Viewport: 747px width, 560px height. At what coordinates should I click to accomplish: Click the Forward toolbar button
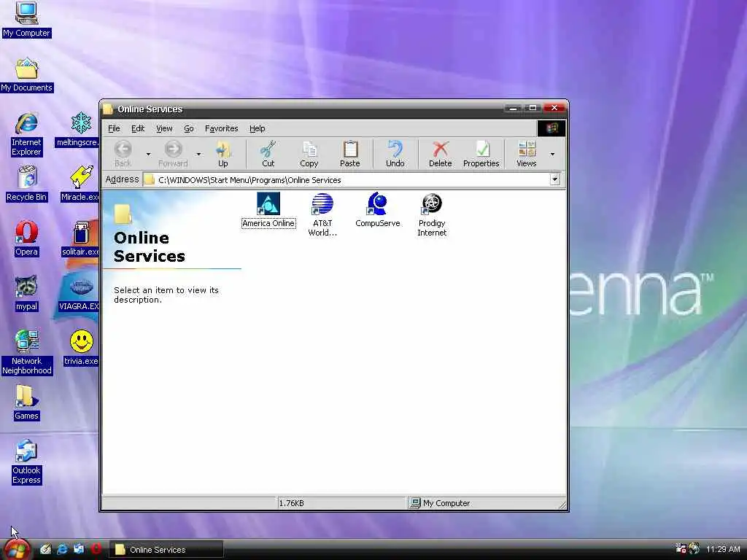point(173,154)
